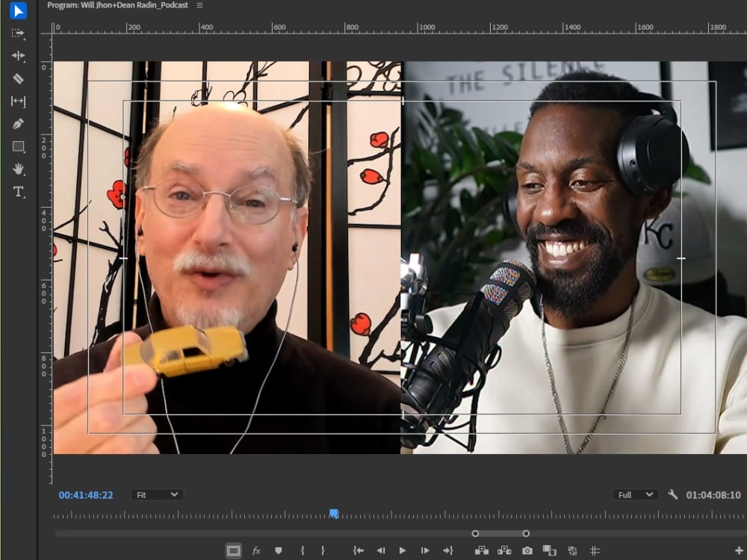Select the Razor tool
Screen dimensions: 747x560
click(18, 78)
